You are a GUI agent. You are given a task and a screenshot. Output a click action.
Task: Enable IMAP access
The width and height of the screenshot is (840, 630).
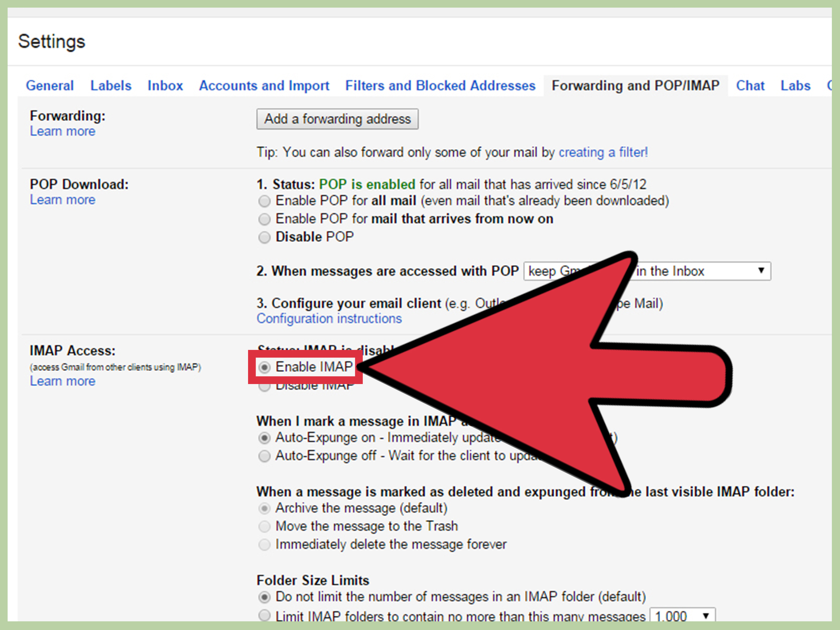point(264,367)
